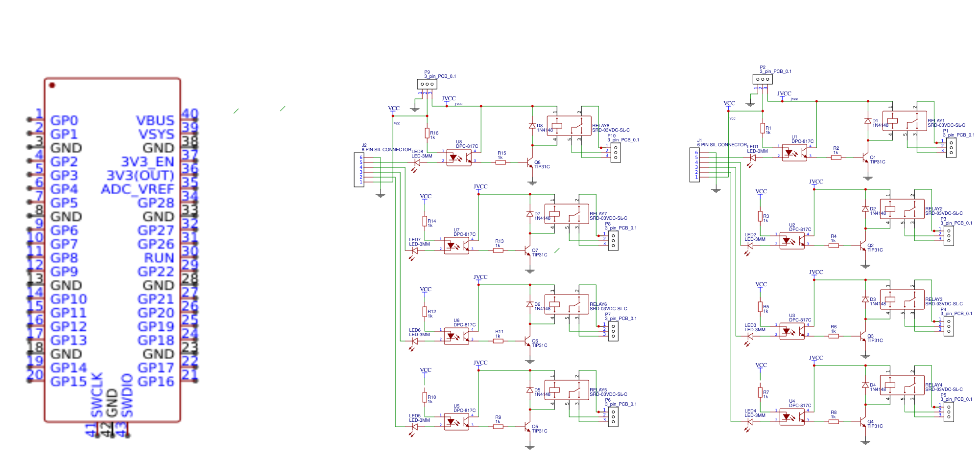The image size is (980, 457).
Task: Select the VSYS pin label
Action: pyautogui.click(x=156, y=134)
